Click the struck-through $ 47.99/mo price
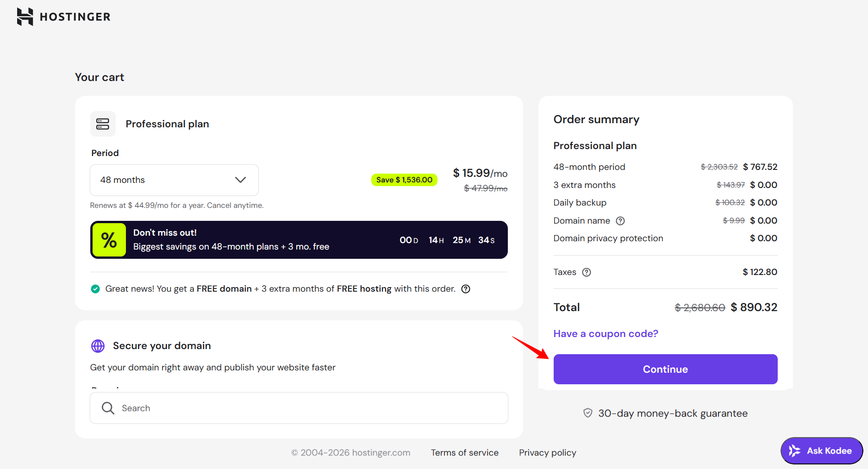Viewport: 868px width, 469px height. click(x=486, y=188)
